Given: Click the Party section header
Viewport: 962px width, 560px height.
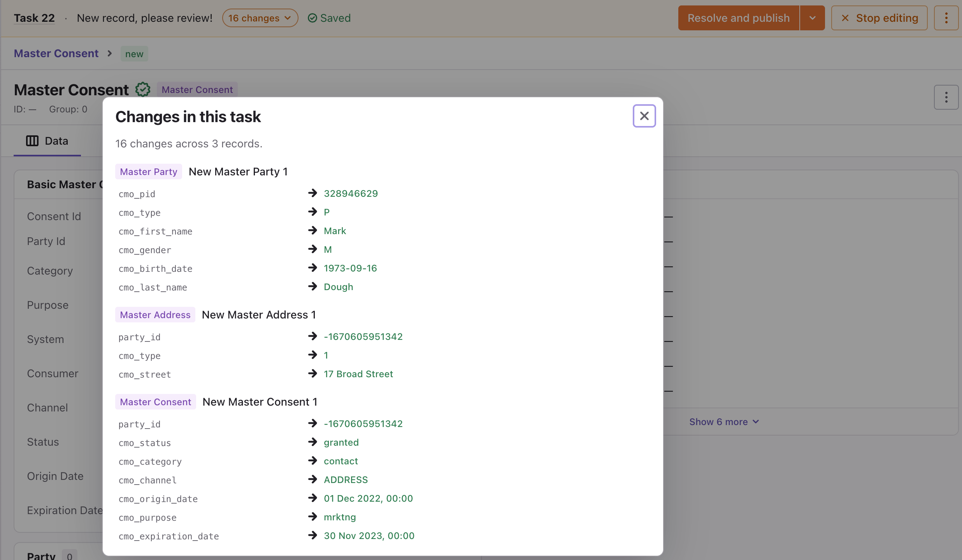Looking at the screenshot, I should [41, 555].
